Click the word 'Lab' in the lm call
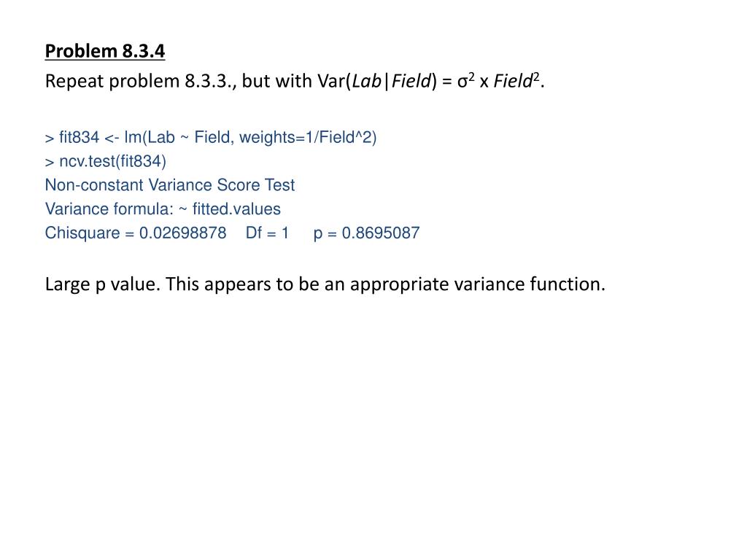Image resolution: width=747 pixels, height=560 pixels. [161, 137]
